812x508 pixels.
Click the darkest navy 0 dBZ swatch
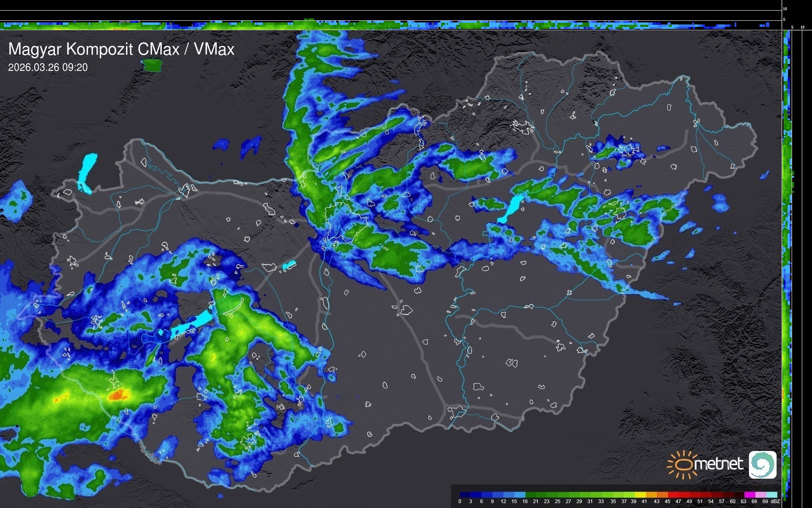465,495
